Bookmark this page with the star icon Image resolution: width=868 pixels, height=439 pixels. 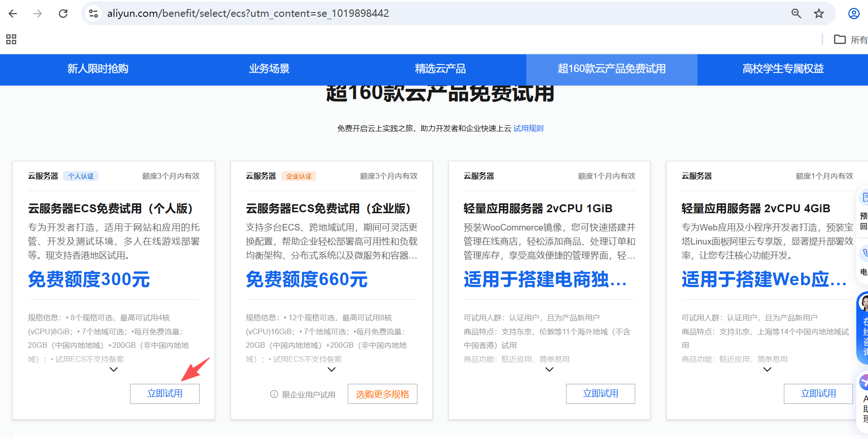[819, 14]
